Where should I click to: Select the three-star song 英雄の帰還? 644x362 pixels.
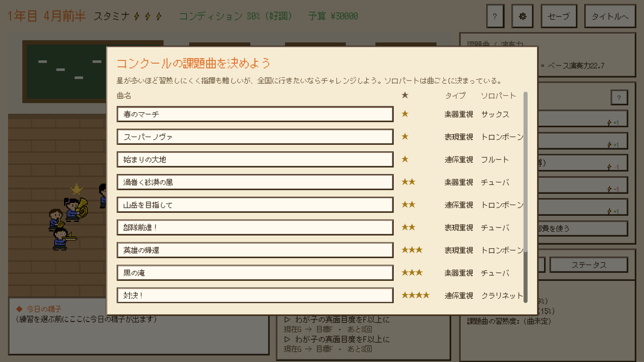[x=255, y=250]
